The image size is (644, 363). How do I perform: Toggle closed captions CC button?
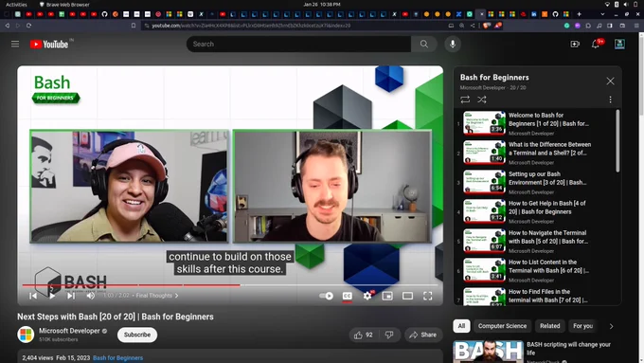click(x=347, y=296)
